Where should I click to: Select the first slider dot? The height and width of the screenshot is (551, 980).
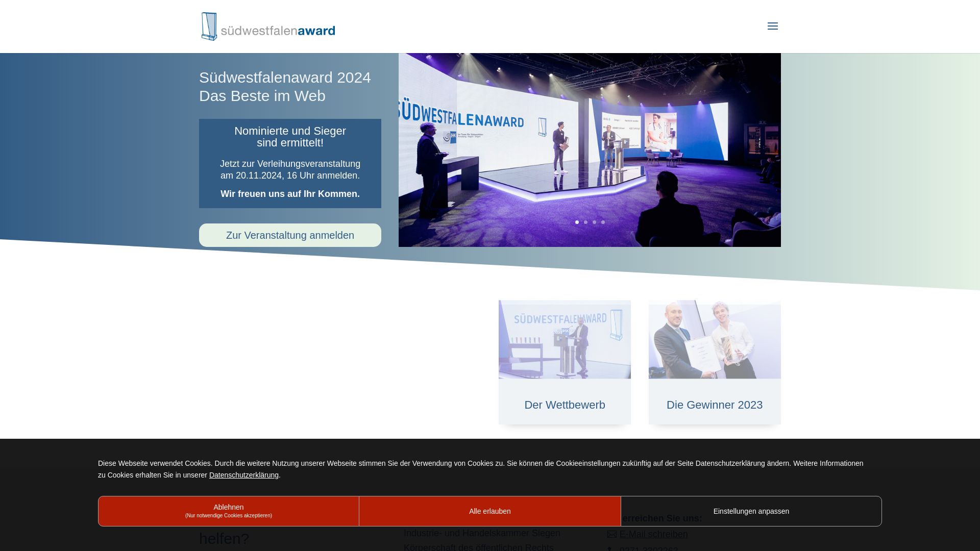coord(577,222)
